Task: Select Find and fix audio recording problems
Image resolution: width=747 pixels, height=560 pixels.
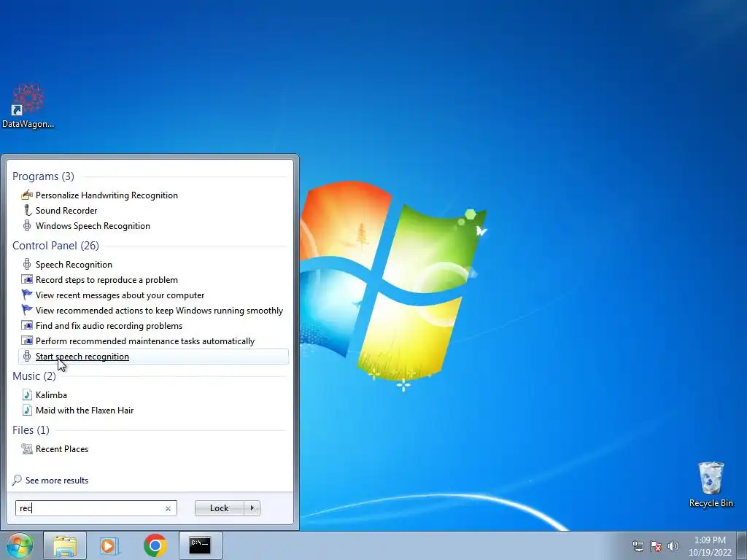Action: point(109,326)
